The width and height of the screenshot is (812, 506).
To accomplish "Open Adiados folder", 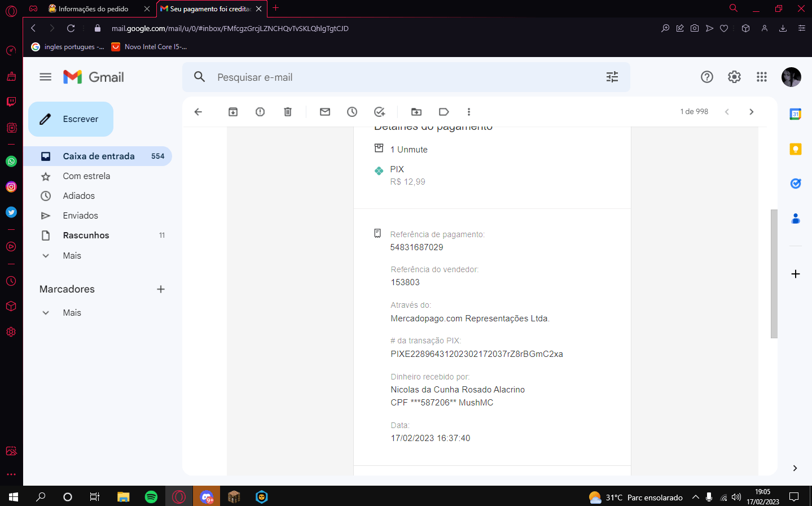I will click(x=79, y=196).
